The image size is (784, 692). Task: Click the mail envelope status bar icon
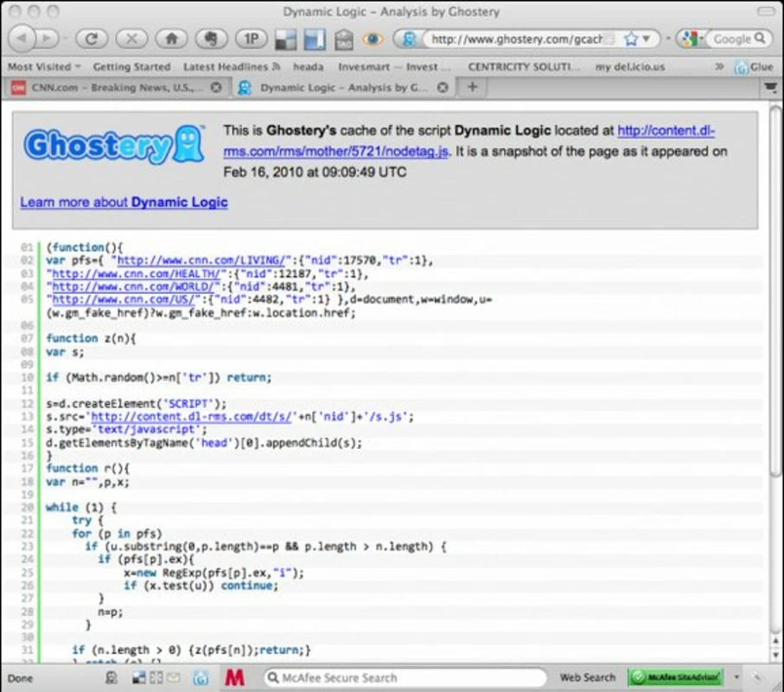click(x=174, y=678)
